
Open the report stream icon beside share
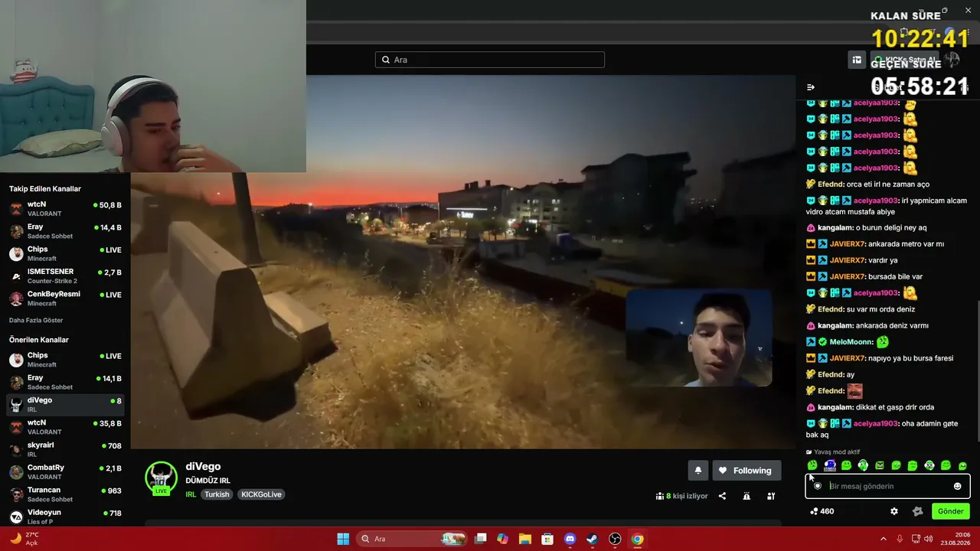(x=746, y=496)
